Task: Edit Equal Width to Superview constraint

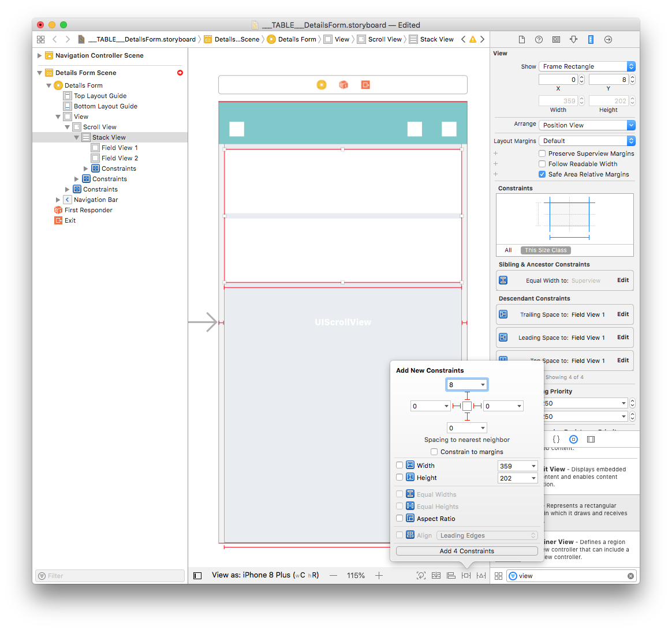Action: [x=623, y=280]
